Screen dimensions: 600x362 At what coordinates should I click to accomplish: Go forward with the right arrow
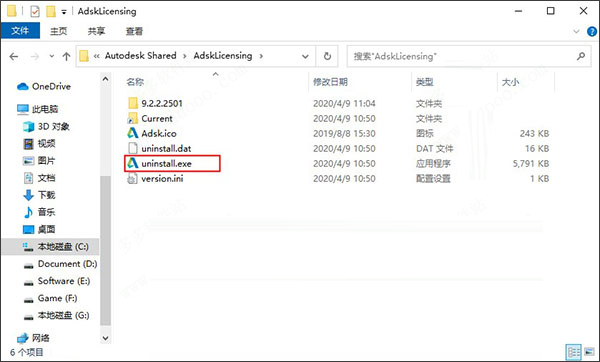click(35, 57)
